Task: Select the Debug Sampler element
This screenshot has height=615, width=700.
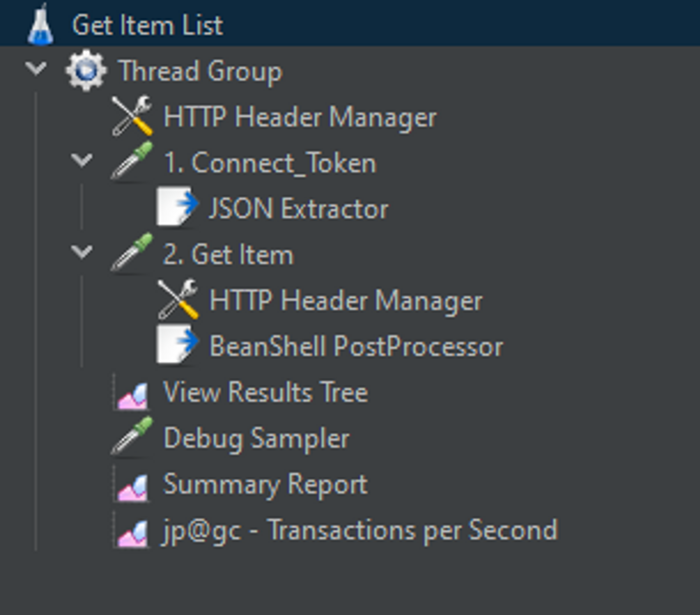Action: click(257, 438)
